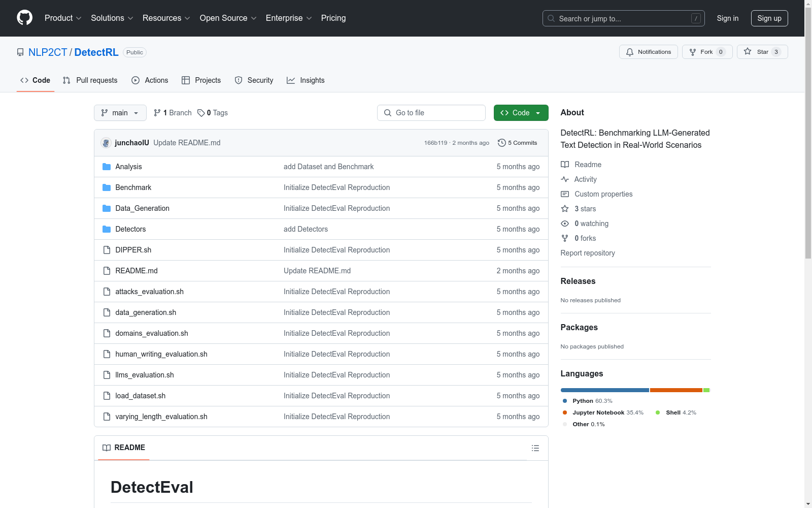812x508 pixels.
Task: Click the junchaolU username link
Action: pos(132,143)
